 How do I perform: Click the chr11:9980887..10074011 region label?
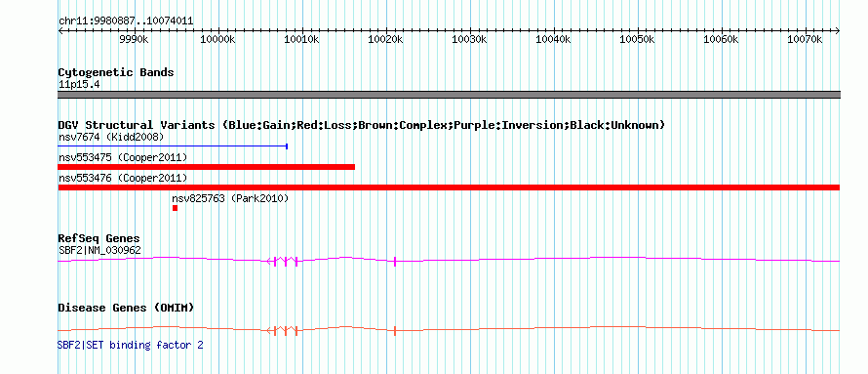[126, 21]
